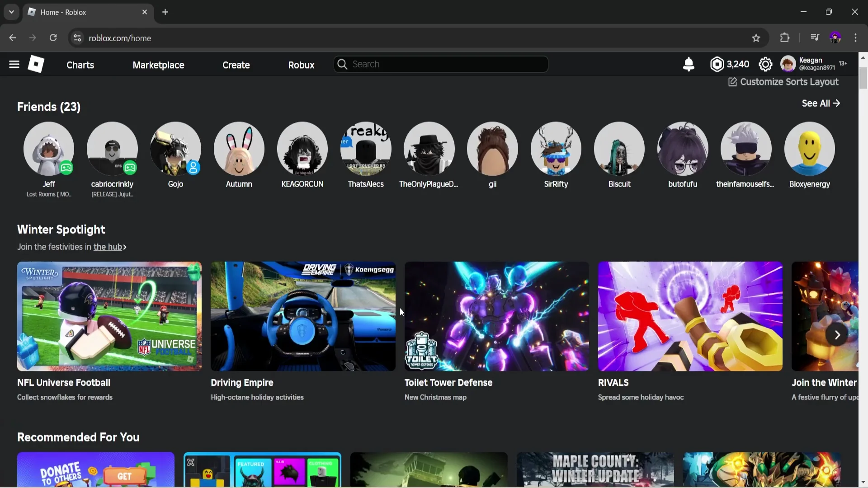Image resolution: width=868 pixels, height=488 pixels.
Task: Open Roblox settings via the gear icon
Action: pyautogui.click(x=766, y=64)
